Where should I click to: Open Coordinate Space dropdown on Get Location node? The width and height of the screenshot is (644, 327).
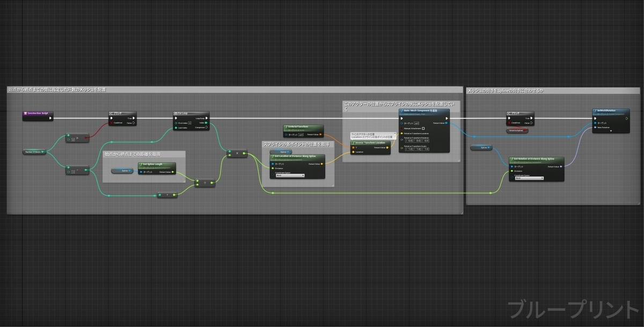tap(290, 175)
